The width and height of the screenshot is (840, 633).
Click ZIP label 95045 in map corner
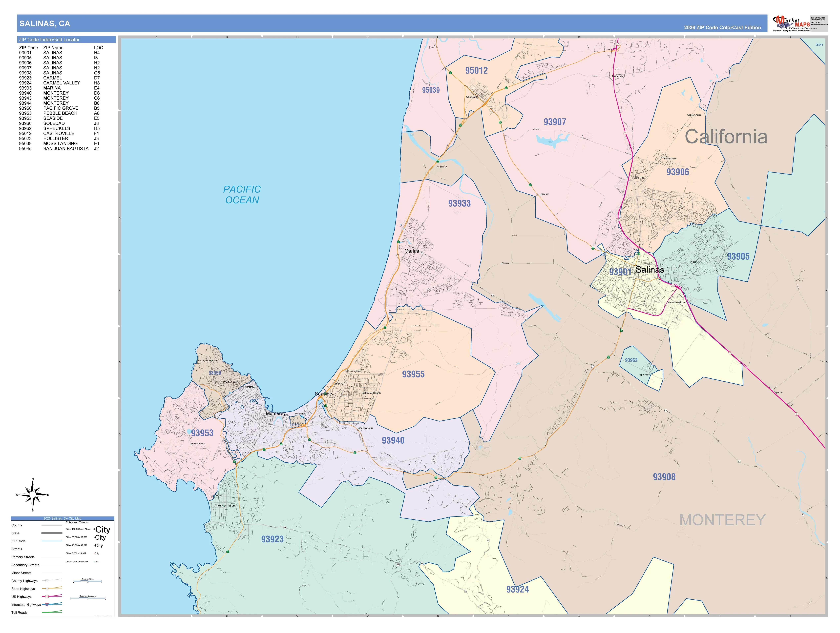click(x=819, y=45)
